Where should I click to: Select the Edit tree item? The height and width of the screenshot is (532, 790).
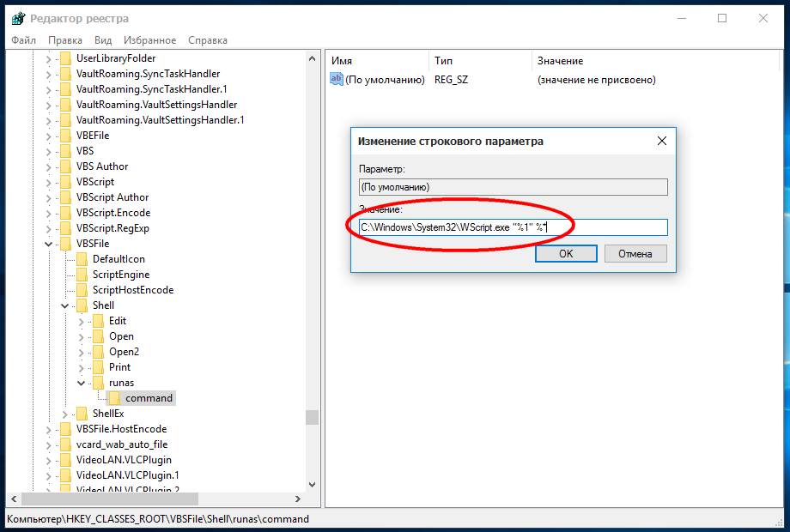[118, 321]
